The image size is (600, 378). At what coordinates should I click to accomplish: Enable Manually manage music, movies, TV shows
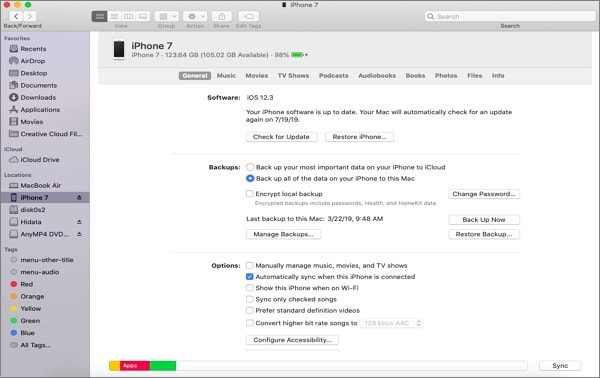coord(250,265)
